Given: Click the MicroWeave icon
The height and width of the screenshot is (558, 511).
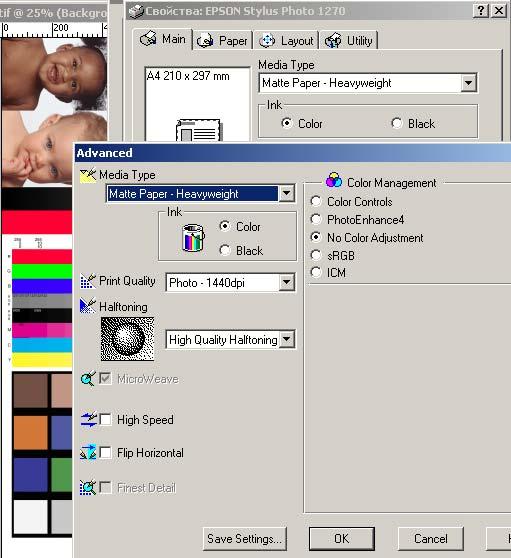Looking at the screenshot, I should (x=88, y=379).
